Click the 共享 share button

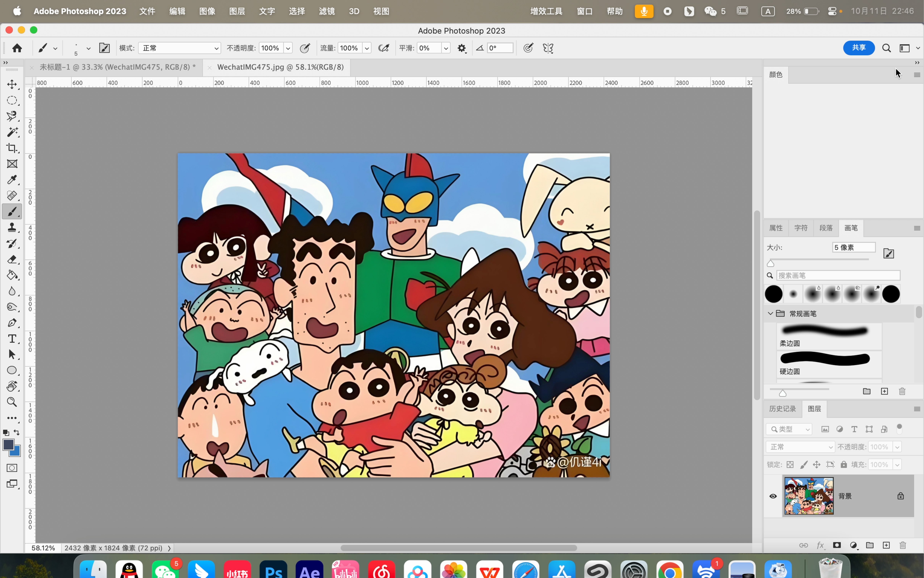coord(859,48)
